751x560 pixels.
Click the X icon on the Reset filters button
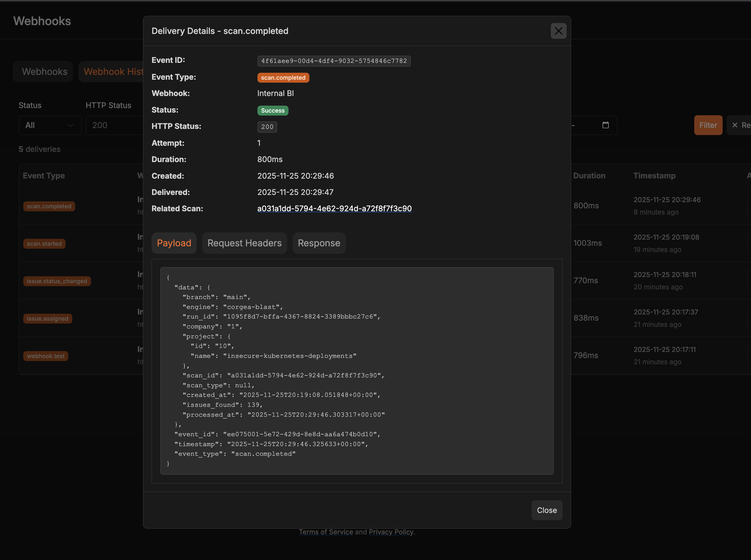[734, 125]
